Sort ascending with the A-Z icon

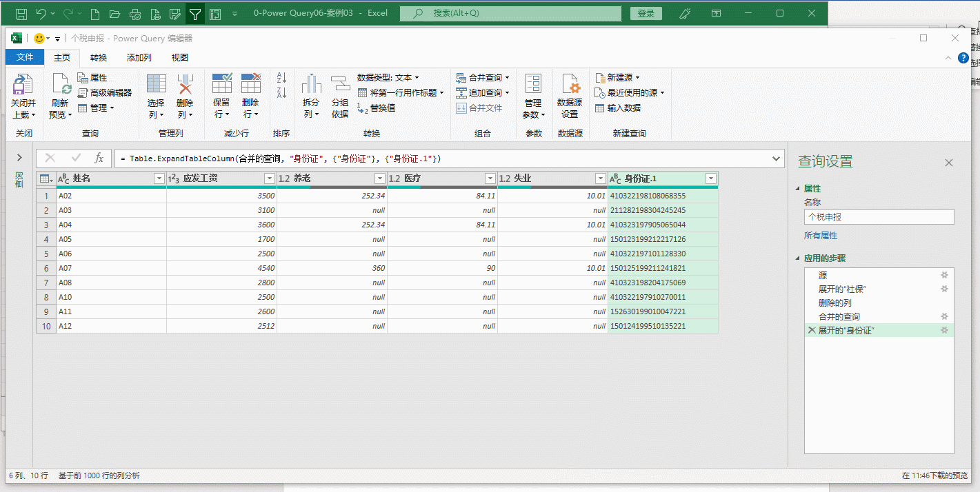281,78
